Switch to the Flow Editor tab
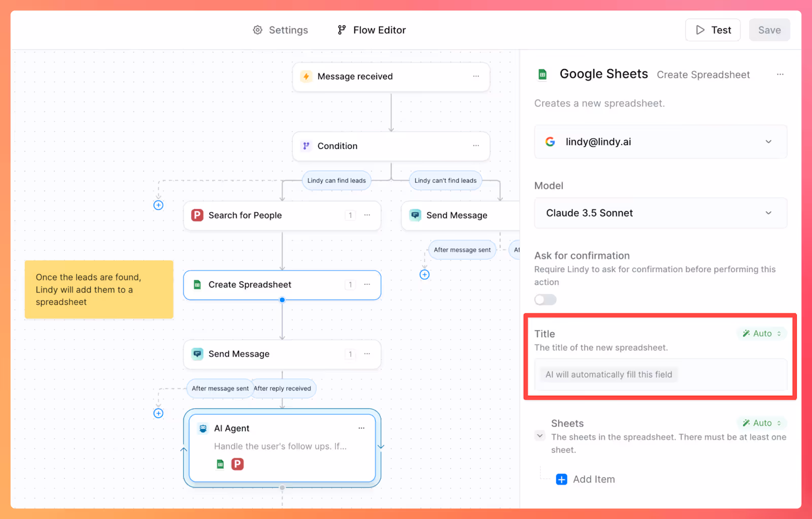Image resolution: width=812 pixels, height=519 pixels. click(x=371, y=30)
